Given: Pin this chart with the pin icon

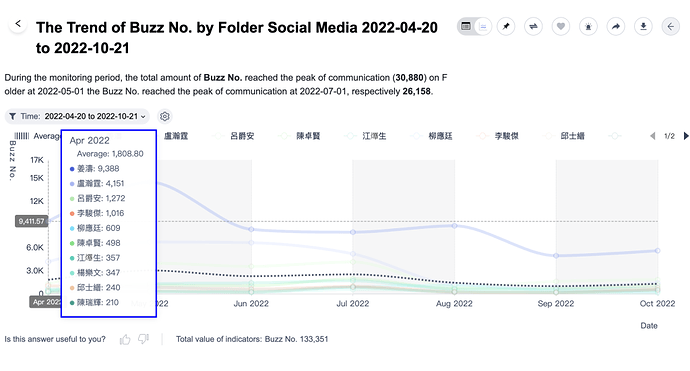Looking at the screenshot, I should pyautogui.click(x=506, y=27).
